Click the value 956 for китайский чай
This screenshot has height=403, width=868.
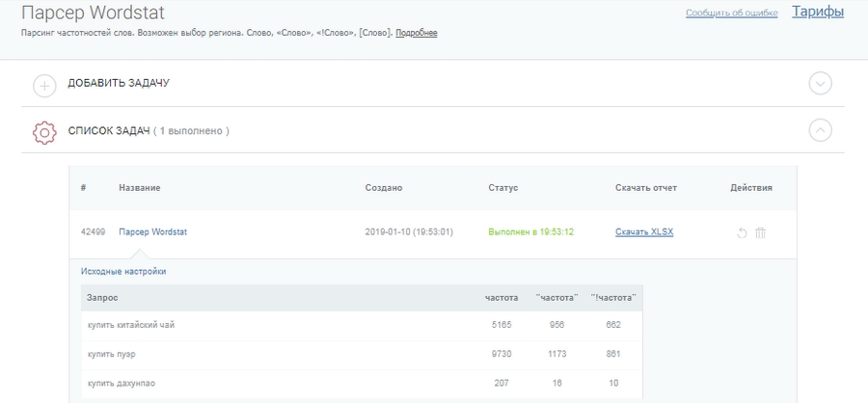(556, 325)
